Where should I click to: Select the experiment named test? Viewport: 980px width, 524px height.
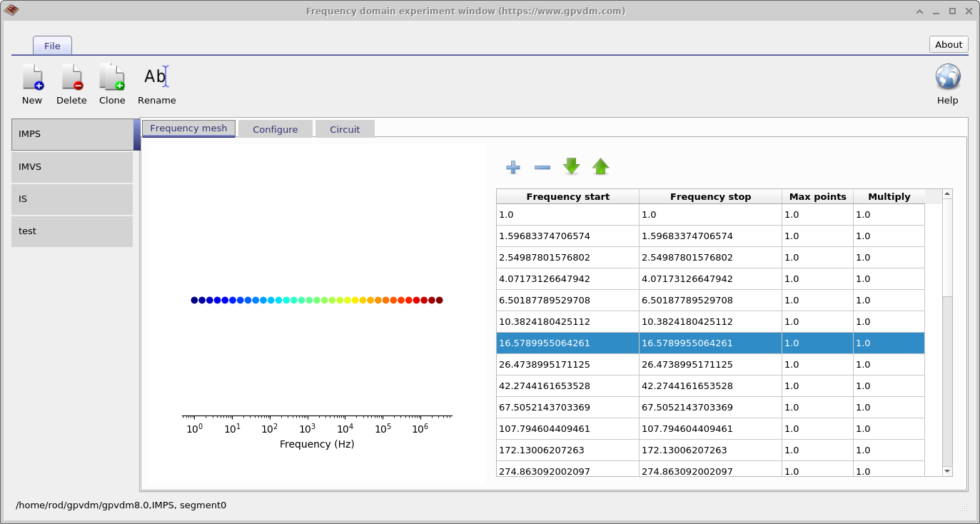pos(71,231)
